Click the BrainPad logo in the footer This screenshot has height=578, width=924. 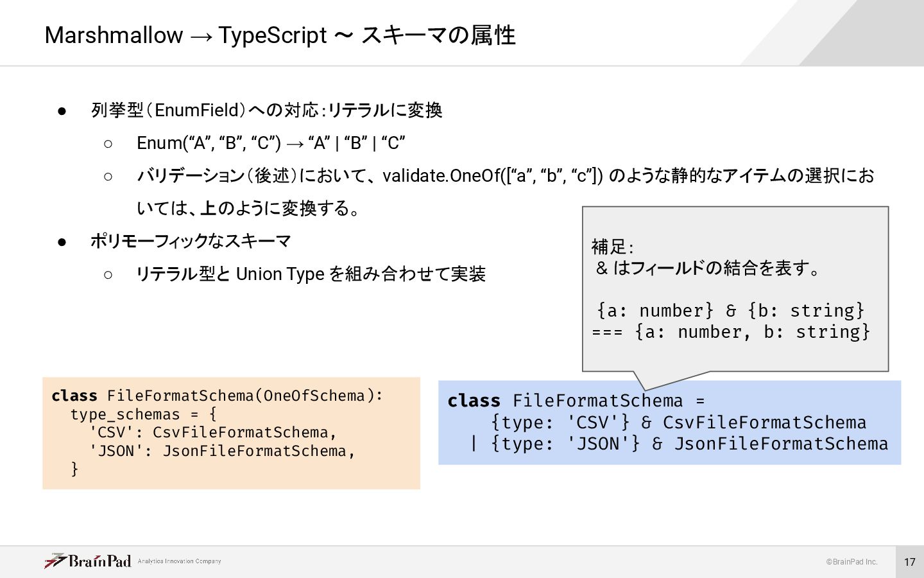(x=88, y=561)
